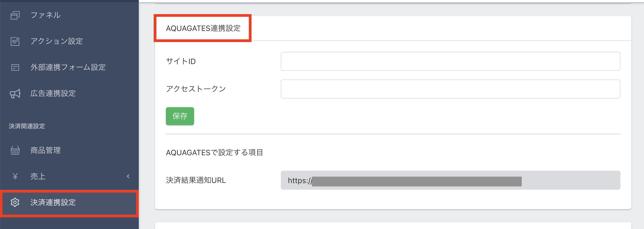The width and height of the screenshot is (644, 229).
Task: Click the basket icon beside 商品管理
Action: pyautogui.click(x=15, y=150)
